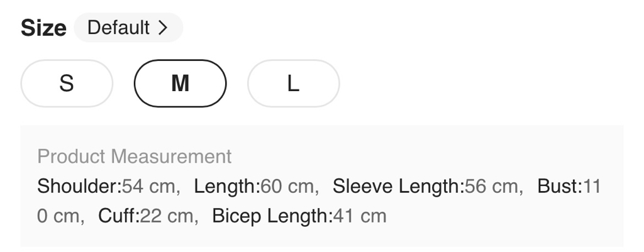644x252 pixels.
Task: Click the Bicep Length label
Action: tap(271, 216)
